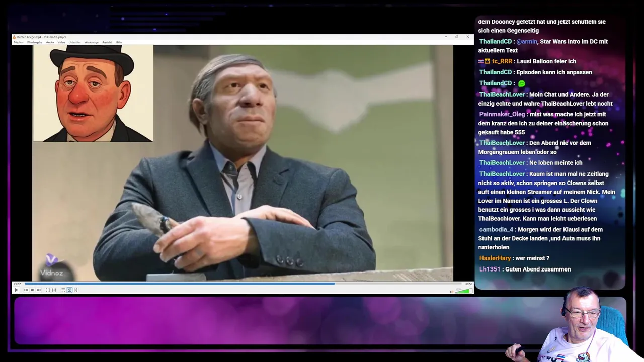The height and width of the screenshot is (362, 644).
Task: Stop playback with the square stop icon
Action: click(32, 290)
